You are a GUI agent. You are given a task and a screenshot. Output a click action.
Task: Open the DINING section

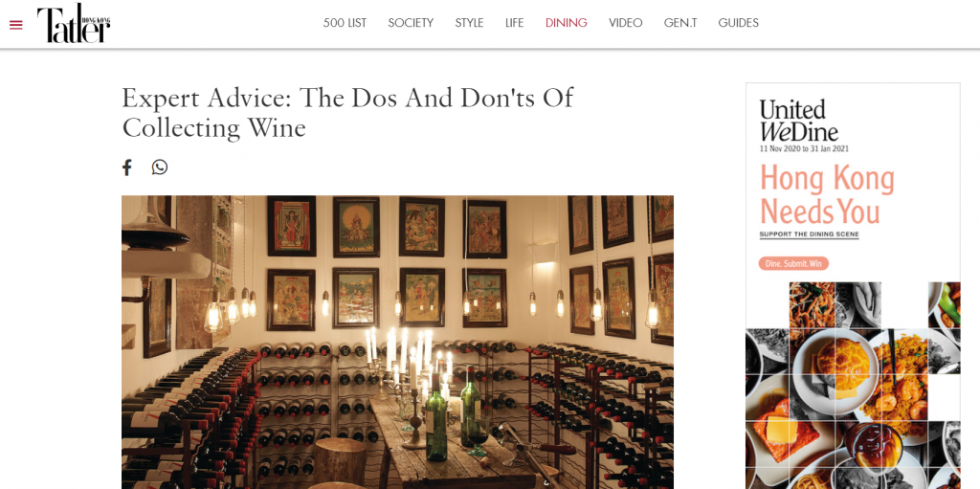click(567, 23)
